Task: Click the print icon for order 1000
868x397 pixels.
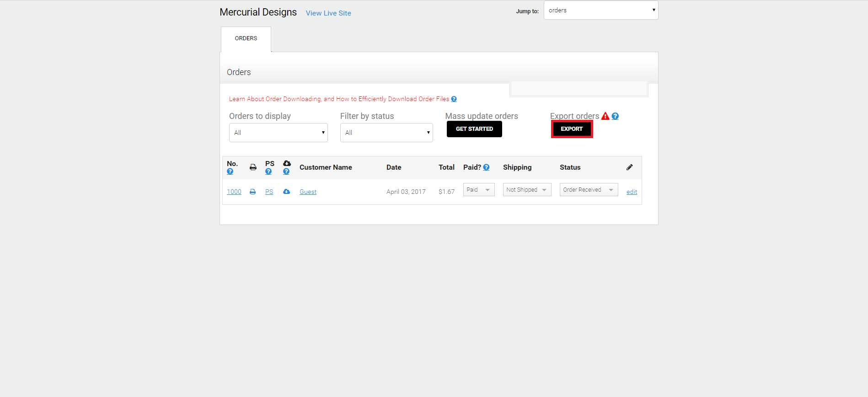Action: 252,192
